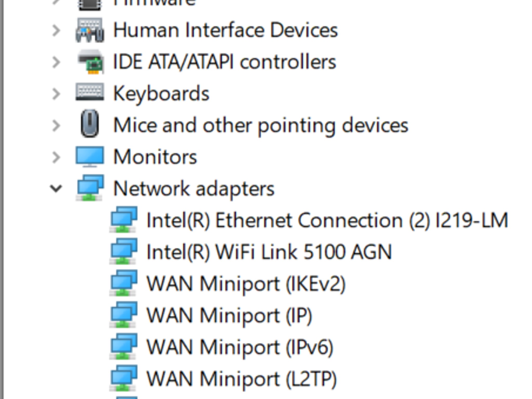This screenshot has width=532, height=399.
Task: Expand the Monitors node
Action: 56,157
